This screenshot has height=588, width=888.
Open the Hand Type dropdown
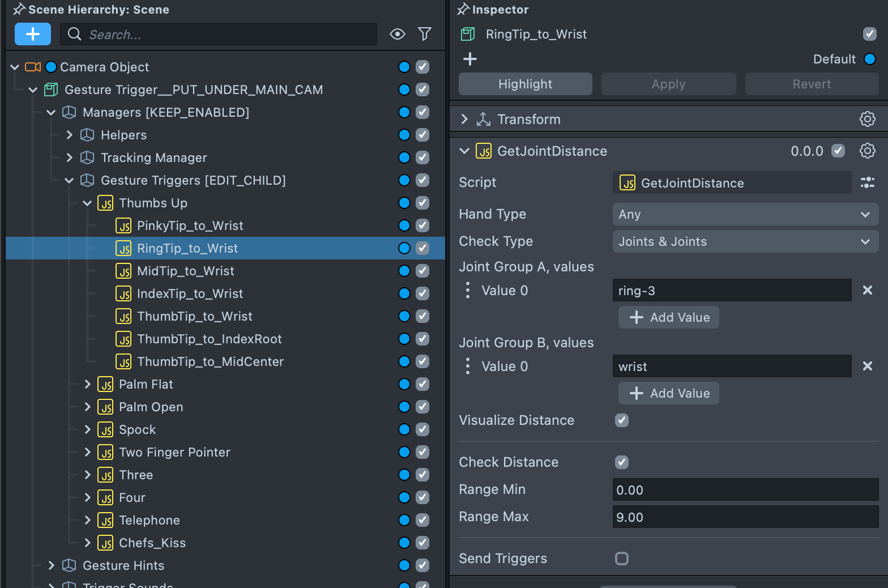click(x=745, y=214)
